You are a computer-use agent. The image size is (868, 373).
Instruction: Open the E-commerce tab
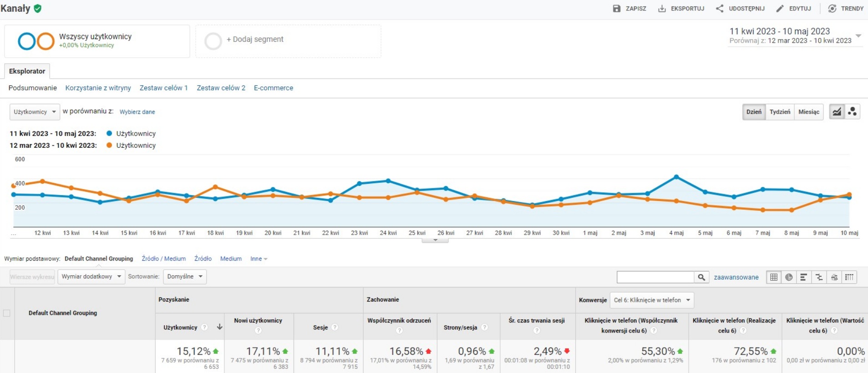coord(273,88)
